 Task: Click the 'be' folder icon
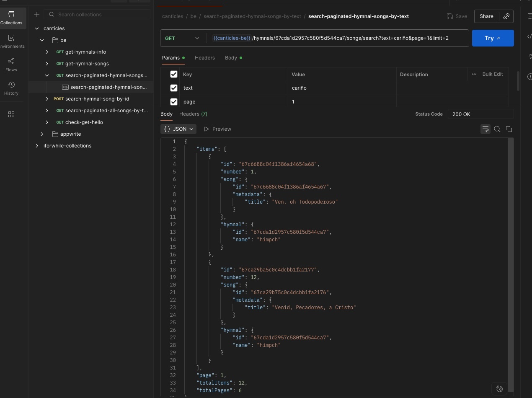click(x=55, y=40)
